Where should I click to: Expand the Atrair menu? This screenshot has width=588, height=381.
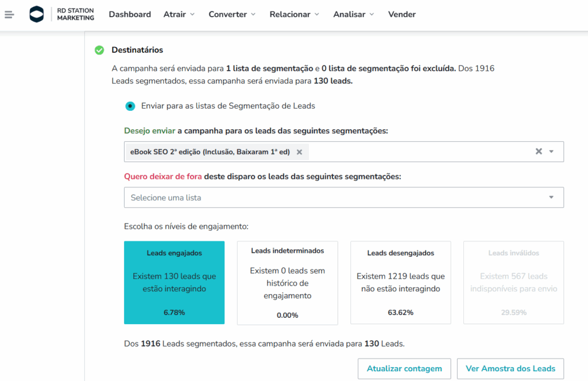[x=179, y=14]
